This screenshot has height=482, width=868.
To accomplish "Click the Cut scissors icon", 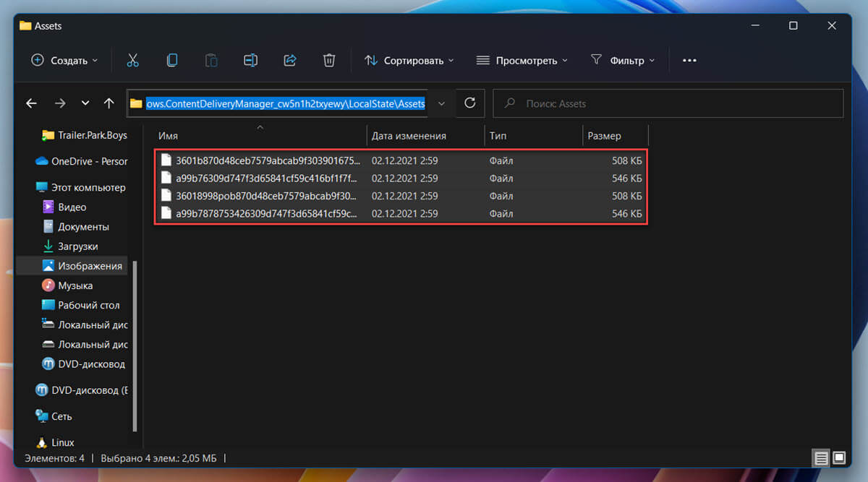I will pos(132,61).
